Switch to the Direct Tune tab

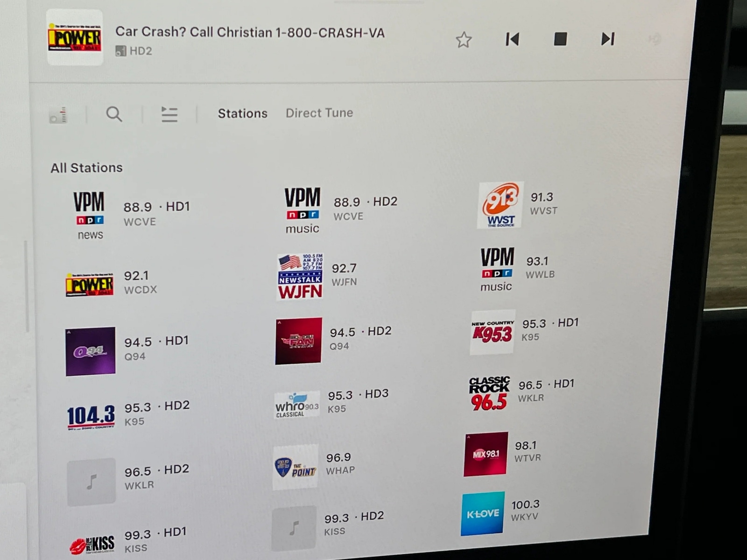tap(319, 113)
